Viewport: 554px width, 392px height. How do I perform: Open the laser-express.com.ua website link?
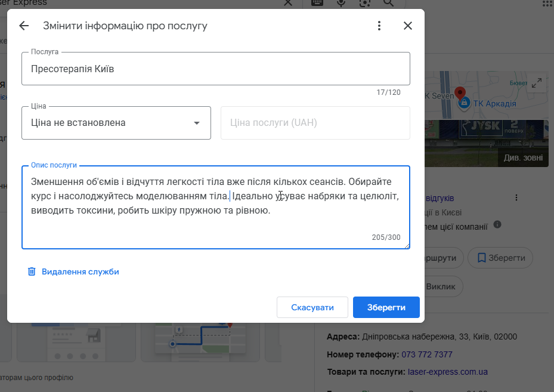click(x=448, y=372)
